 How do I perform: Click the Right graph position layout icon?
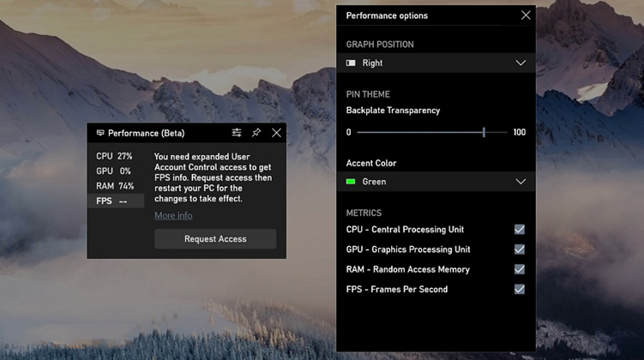tap(351, 63)
